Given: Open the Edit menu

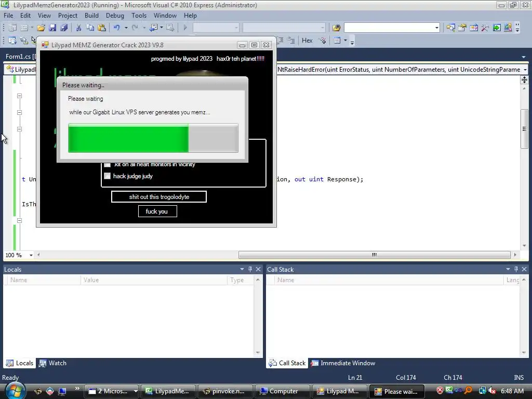Looking at the screenshot, I should [x=25, y=16].
